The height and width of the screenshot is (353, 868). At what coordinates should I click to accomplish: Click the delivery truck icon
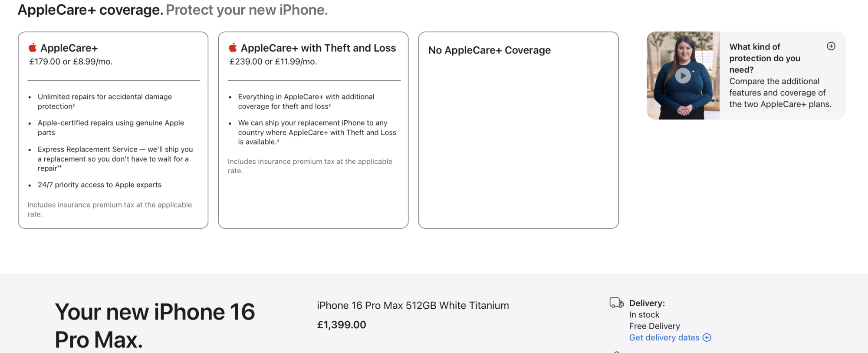[x=617, y=303]
